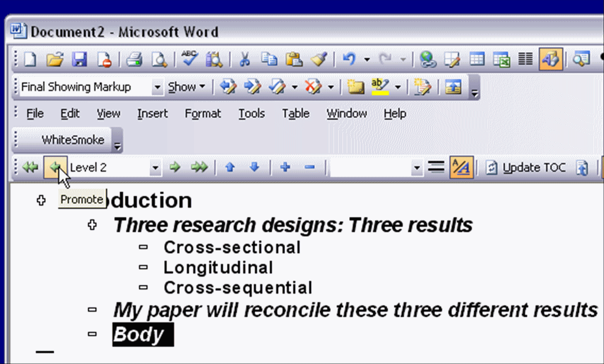Open the Outline Level 2 dropdown
The width and height of the screenshot is (604, 364).
click(x=155, y=168)
